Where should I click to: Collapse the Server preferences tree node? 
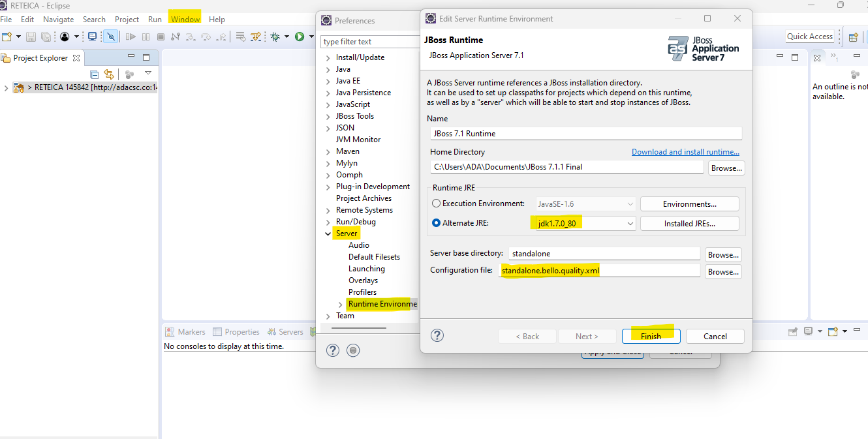coord(328,234)
